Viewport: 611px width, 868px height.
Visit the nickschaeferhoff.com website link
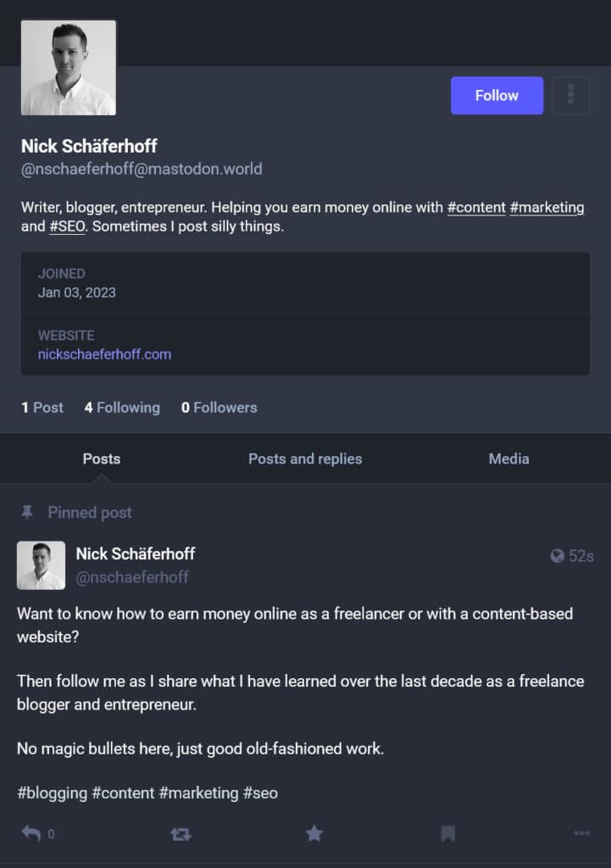point(103,354)
